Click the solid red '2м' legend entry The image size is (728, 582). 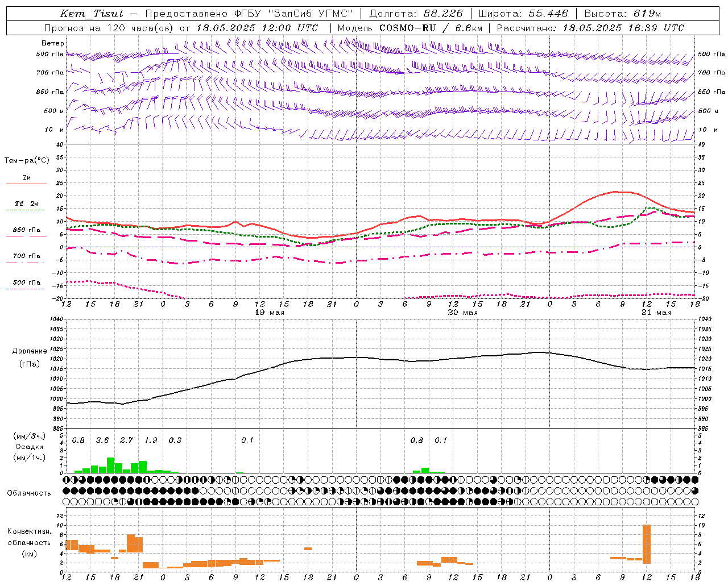click(x=26, y=180)
